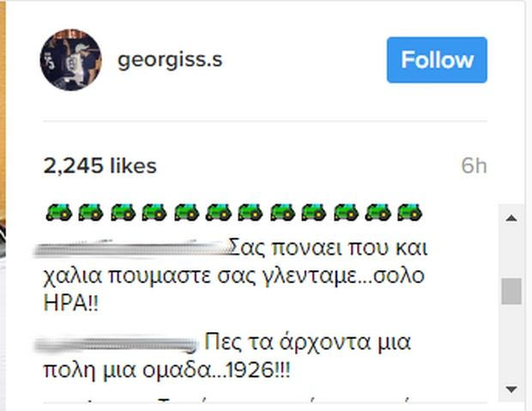Screen dimensions: 532x411
Task: Click the last green car emoji
Action: [x=408, y=211]
